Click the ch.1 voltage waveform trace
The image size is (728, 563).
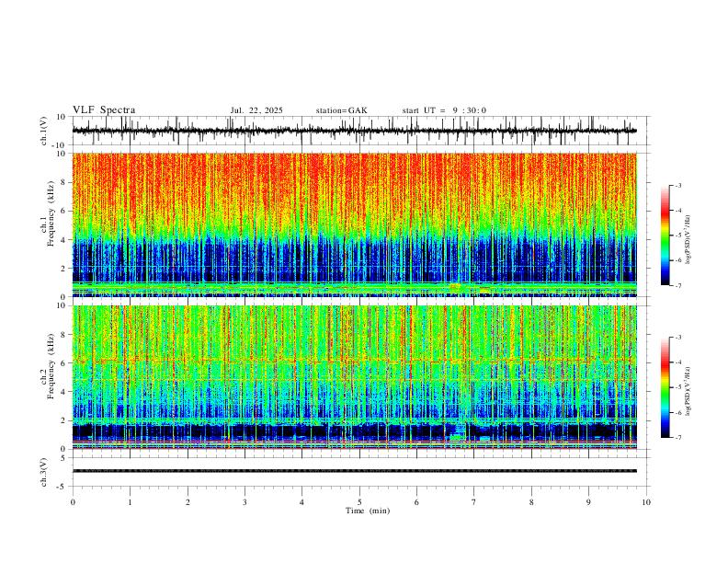pyautogui.click(x=354, y=131)
